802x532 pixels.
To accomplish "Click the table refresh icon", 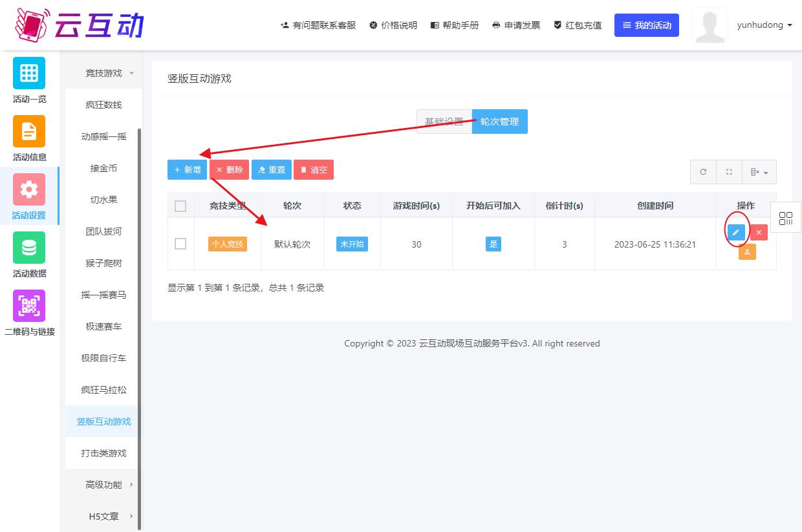I will [703, 172].
